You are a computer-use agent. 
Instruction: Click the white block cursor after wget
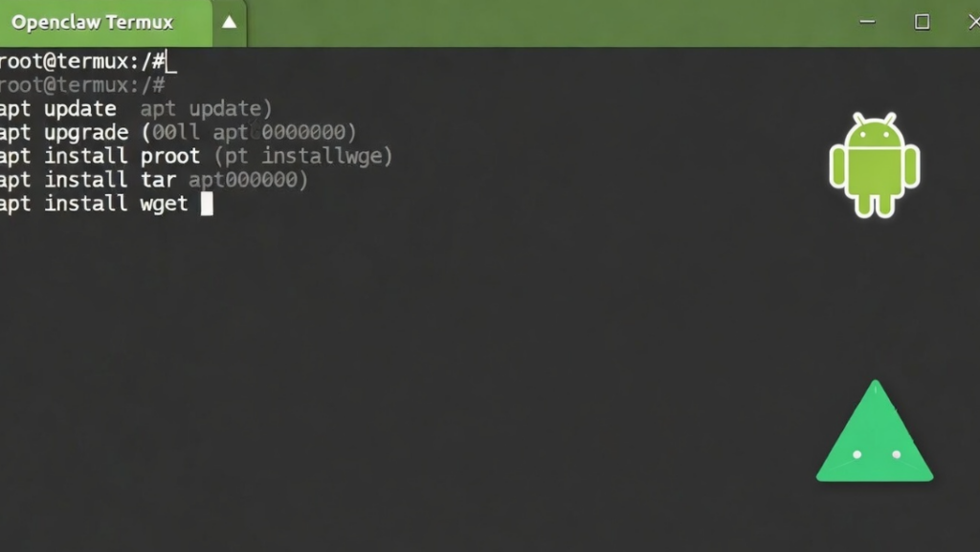[207, 203]
